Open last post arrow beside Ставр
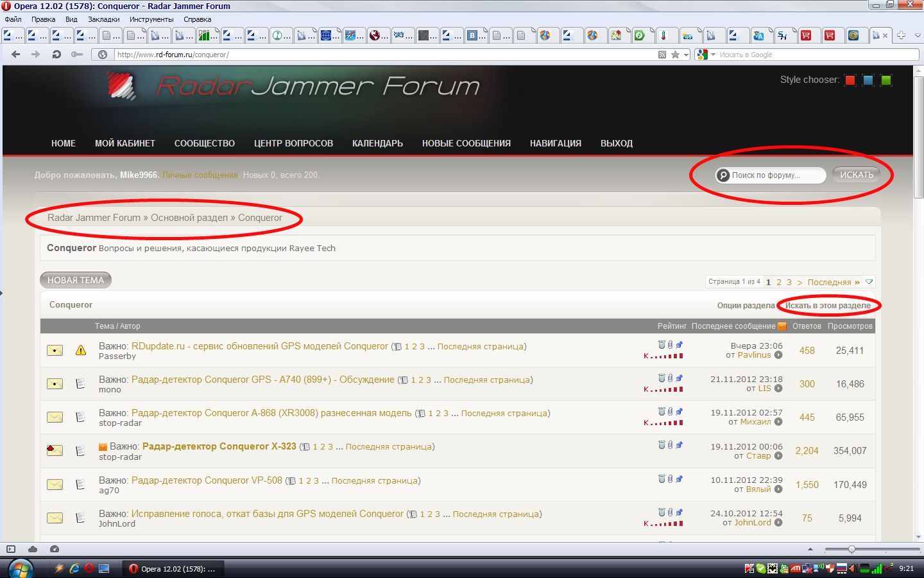This screenshot has height=578, width=924. 778,456
